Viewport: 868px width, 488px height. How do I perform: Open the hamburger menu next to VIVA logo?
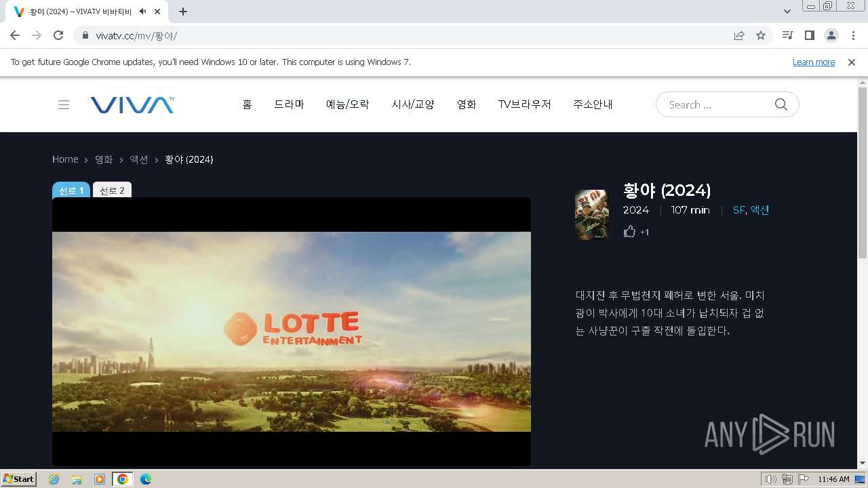click(x=64, y=104)
